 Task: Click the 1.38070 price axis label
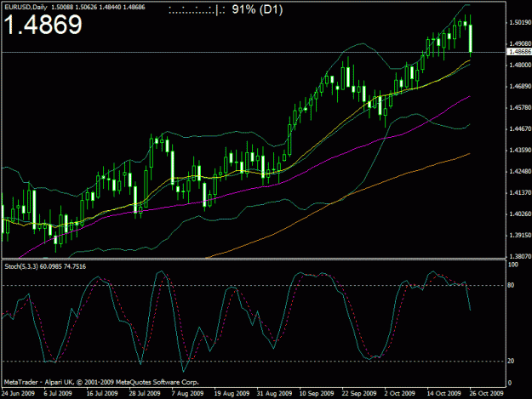pyautogui.click(x=520, y=256)
